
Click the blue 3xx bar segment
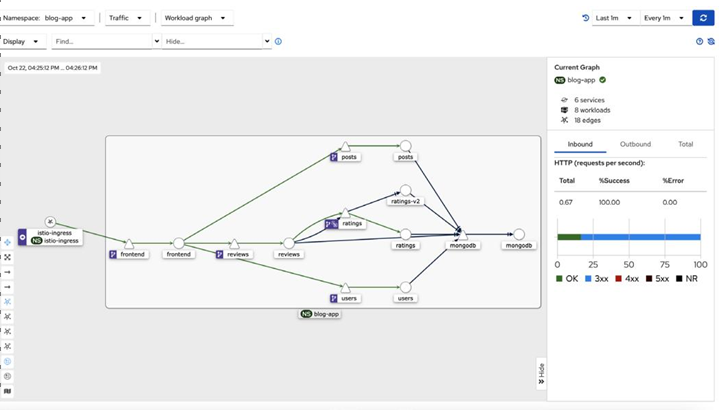pyautogui.click(x=641, y=237)
